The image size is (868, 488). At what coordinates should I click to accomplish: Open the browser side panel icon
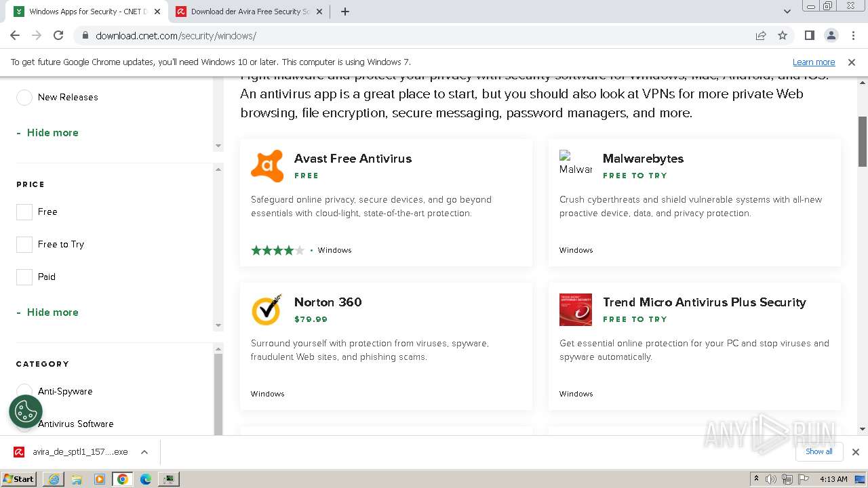click(x=809, y=35)
